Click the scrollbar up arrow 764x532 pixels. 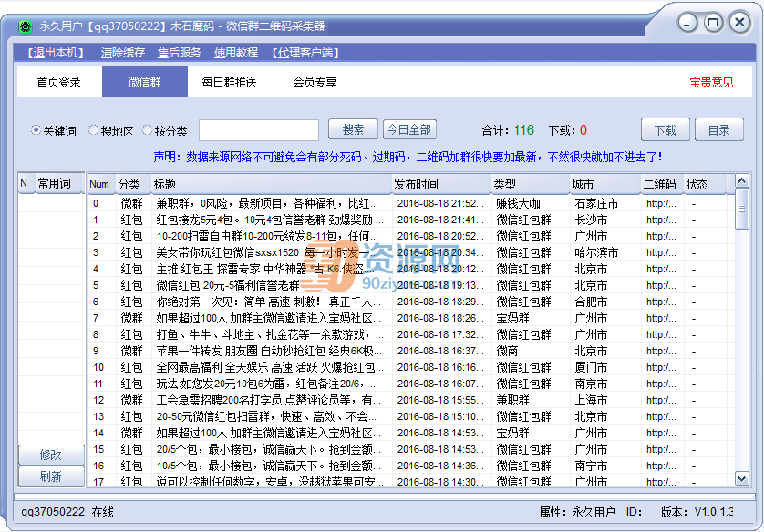tap(741, 181)
